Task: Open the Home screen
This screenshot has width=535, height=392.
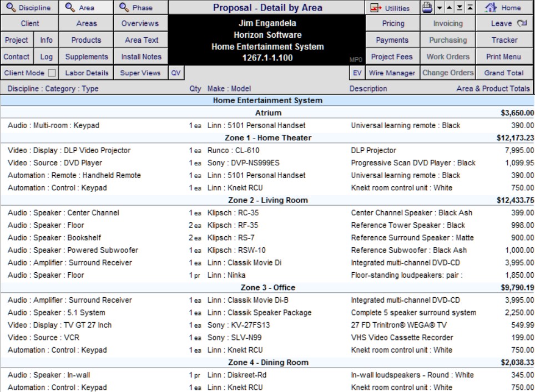Action: [504, 8]
